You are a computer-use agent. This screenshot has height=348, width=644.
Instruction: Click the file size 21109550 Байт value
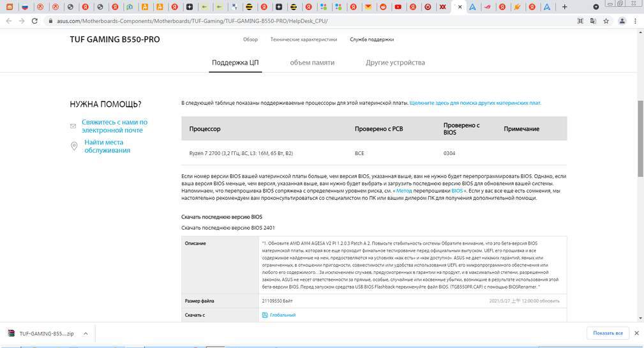pos(277,301)
